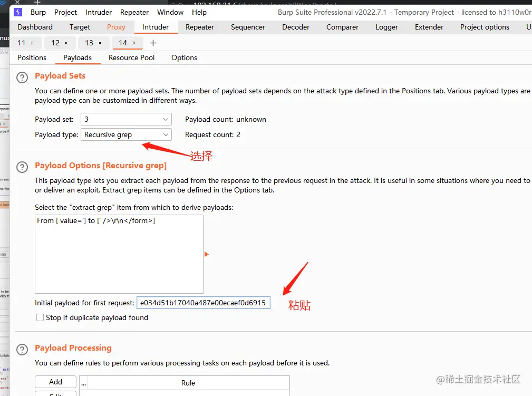Image resolution: width=532 pixels, height=396 pixels.
Task: Click the Burp Suite lightning logo icon
Action: coord(17,12)
